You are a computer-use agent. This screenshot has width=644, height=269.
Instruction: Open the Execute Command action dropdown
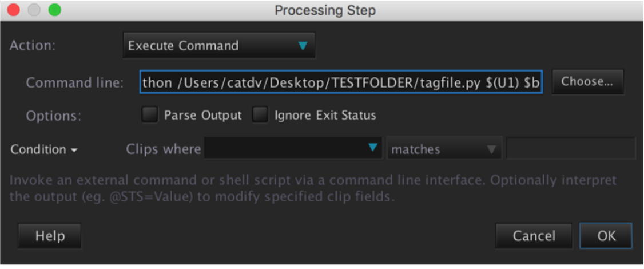tap(219, 46)
